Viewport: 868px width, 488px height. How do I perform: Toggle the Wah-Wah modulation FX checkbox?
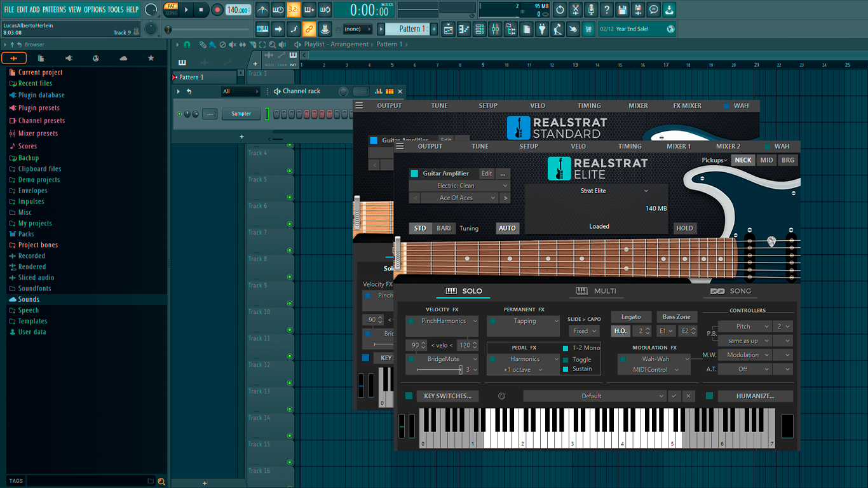[x=623, y=359]
